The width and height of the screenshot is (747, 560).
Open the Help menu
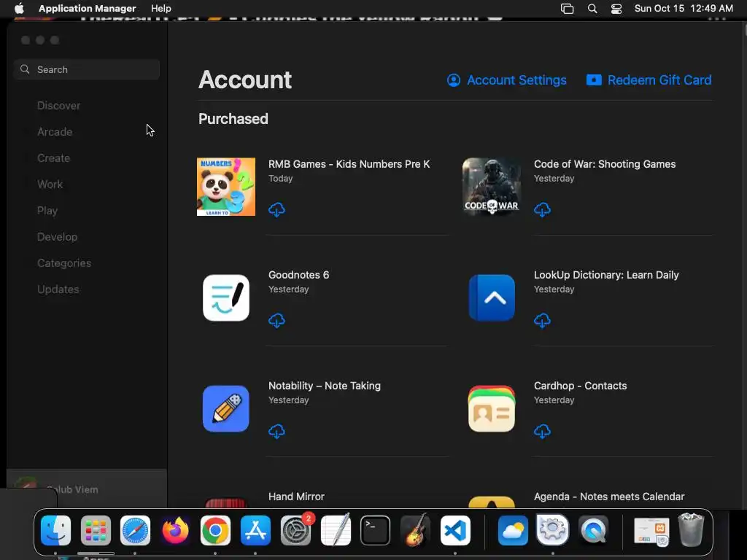coord(161,8)
